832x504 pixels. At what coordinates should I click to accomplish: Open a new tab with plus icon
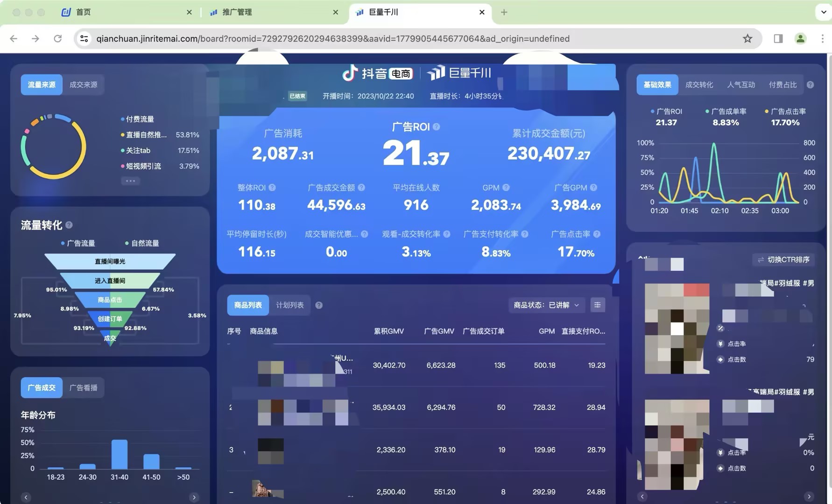[504, 12]
